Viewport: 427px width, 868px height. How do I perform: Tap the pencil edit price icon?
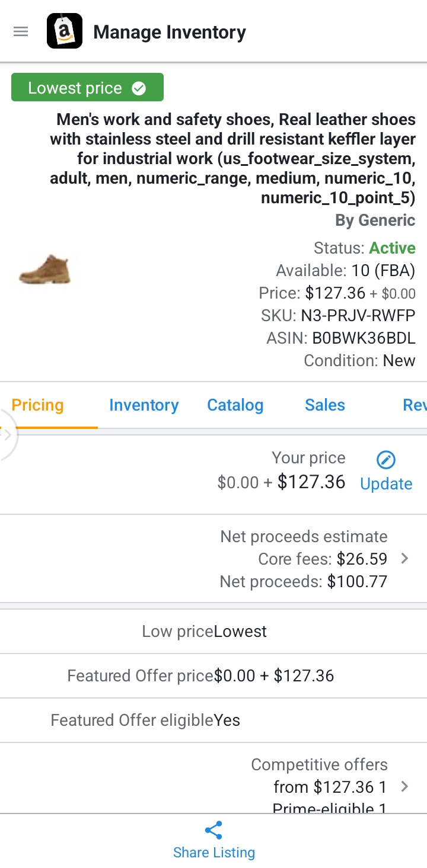click(x=386, y=459)
